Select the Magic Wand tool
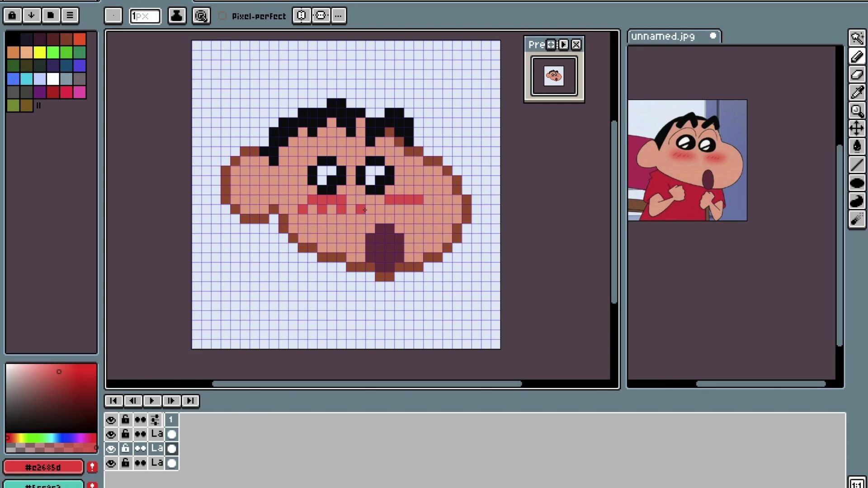Viewport: 868px width, 488px height. tap(857, 38)
